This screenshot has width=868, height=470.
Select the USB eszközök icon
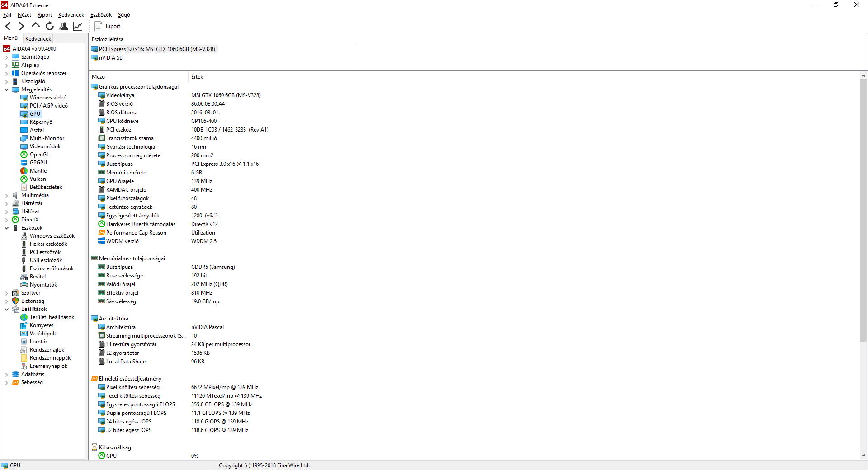(24, 260)
